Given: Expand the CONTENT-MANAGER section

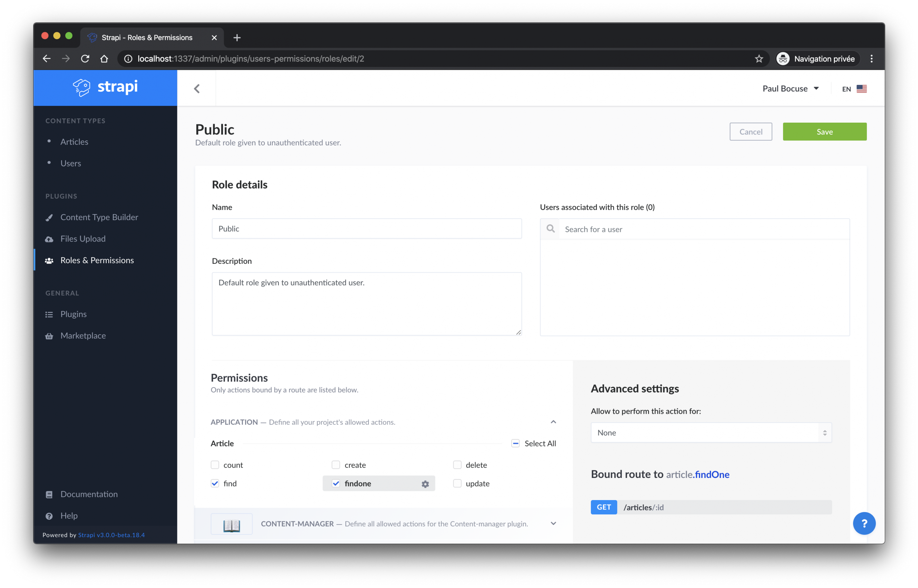Looking at the screenshot, I should point(554,523).
